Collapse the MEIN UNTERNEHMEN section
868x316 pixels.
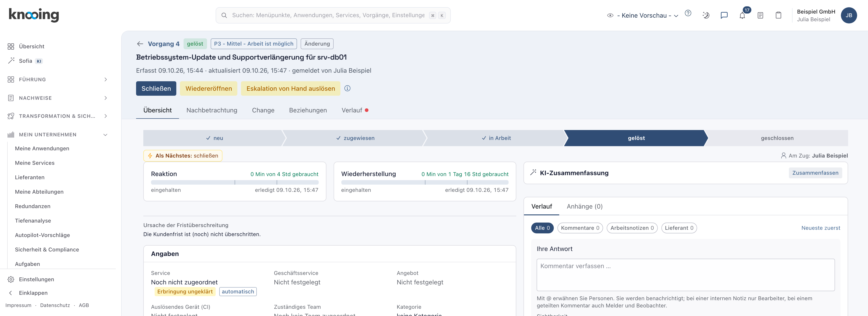(x=57, y=134)
